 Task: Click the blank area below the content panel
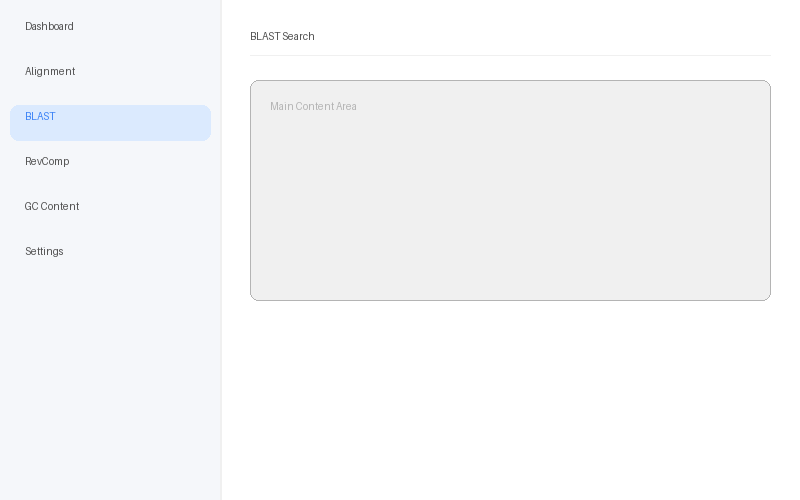click(510, 400)
